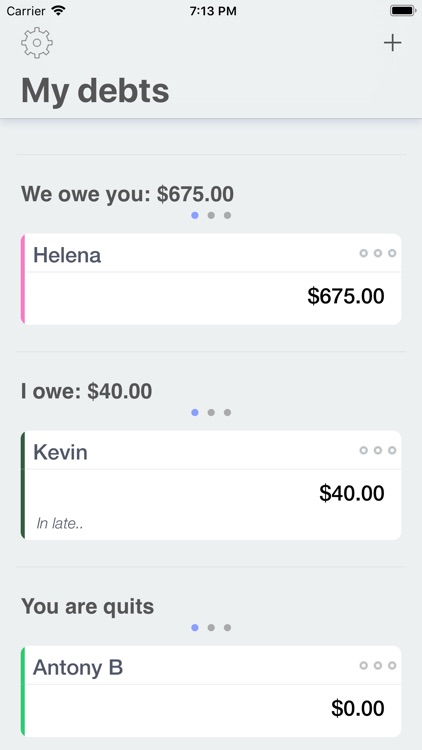Open Kevin card's three-dot options
The height and width of the screenshot is (750, 422).
pos(378,450)
